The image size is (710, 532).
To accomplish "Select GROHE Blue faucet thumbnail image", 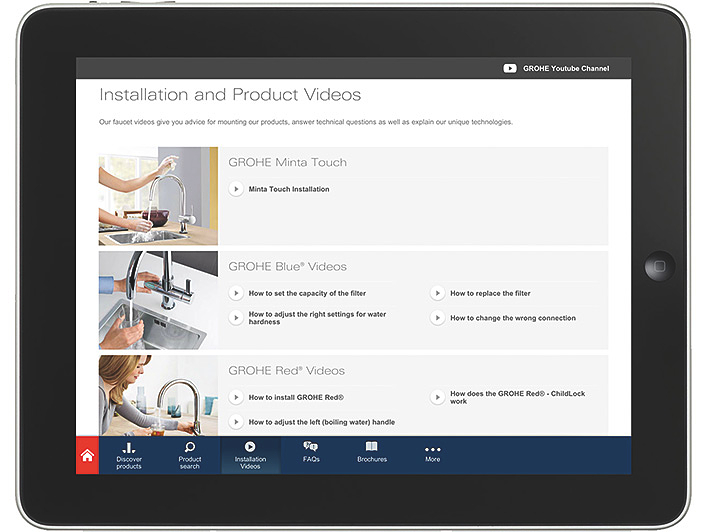I will (158, 300).
